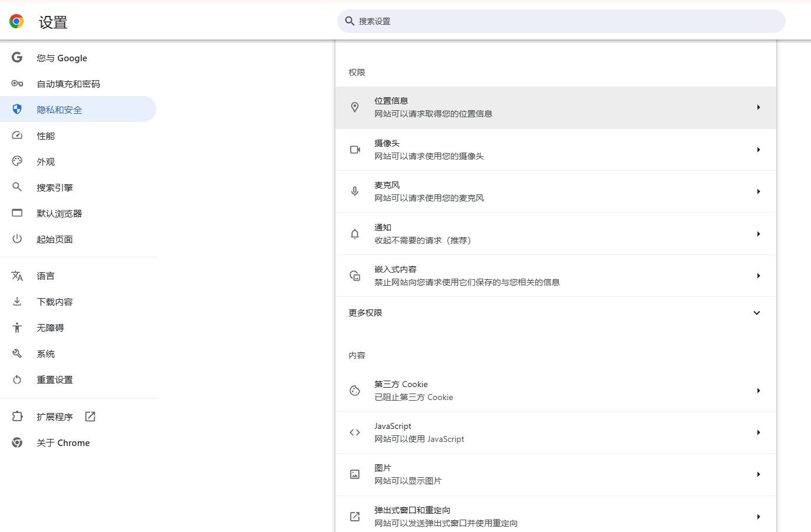Open 扩展程序 link
811x532 pixels.
pos(78,417)
